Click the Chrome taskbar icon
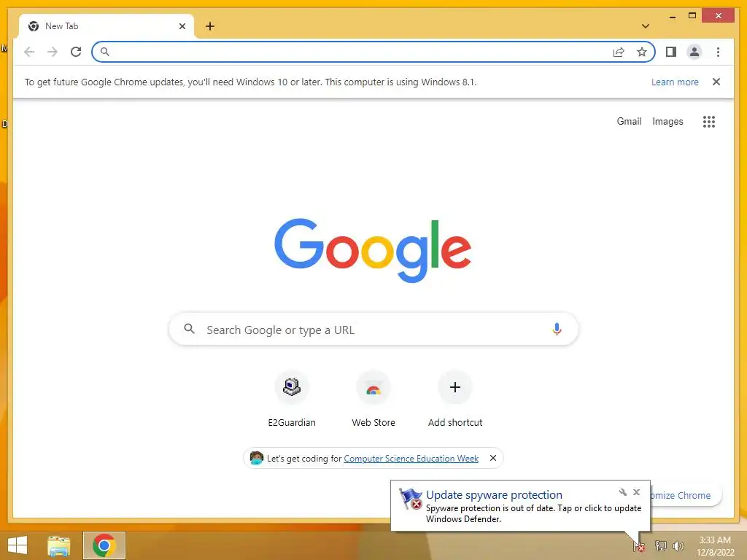This screenshot has height=560, width=747. [x=104, y=545]
